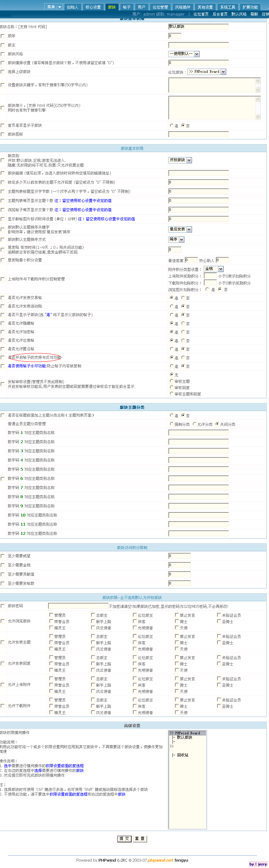Image resolution: width=269 pixels, height=868 pixels.
Task: Tick the 顺序 checkbox
Action: (x=3, y=36)
